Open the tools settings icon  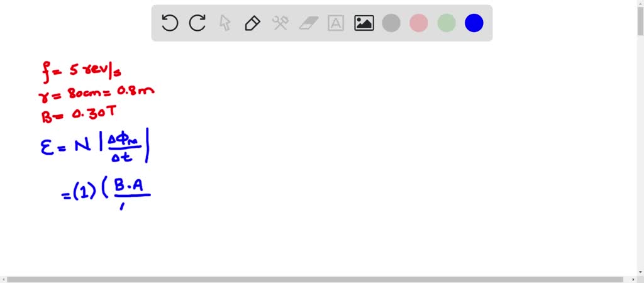(x=280, y=23)
